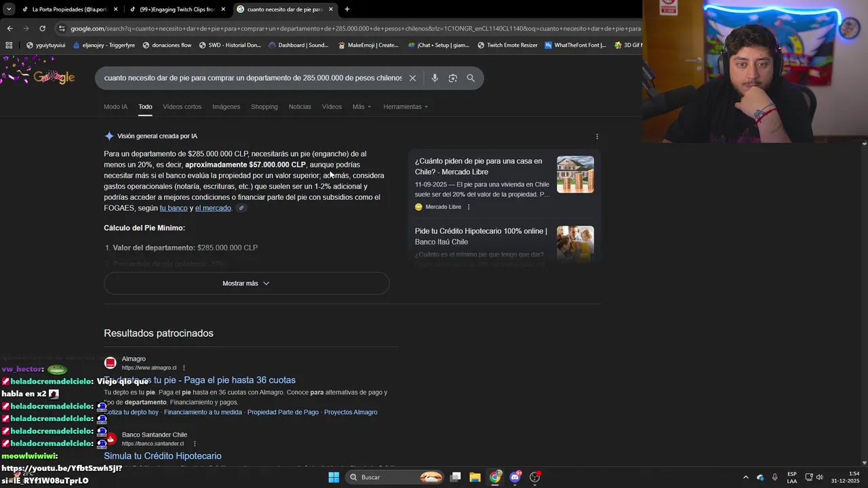
Task: Open the 'Herramientas' tools dropdown
Action: pyautogui.click(x=406, y=106)
